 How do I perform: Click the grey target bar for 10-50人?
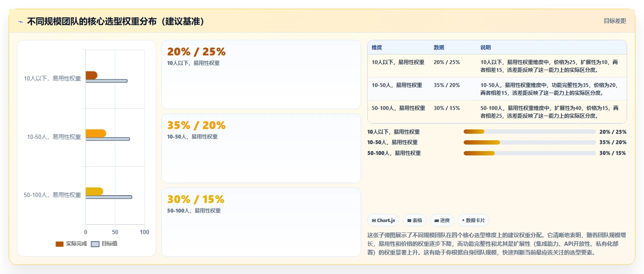point(108,139)
